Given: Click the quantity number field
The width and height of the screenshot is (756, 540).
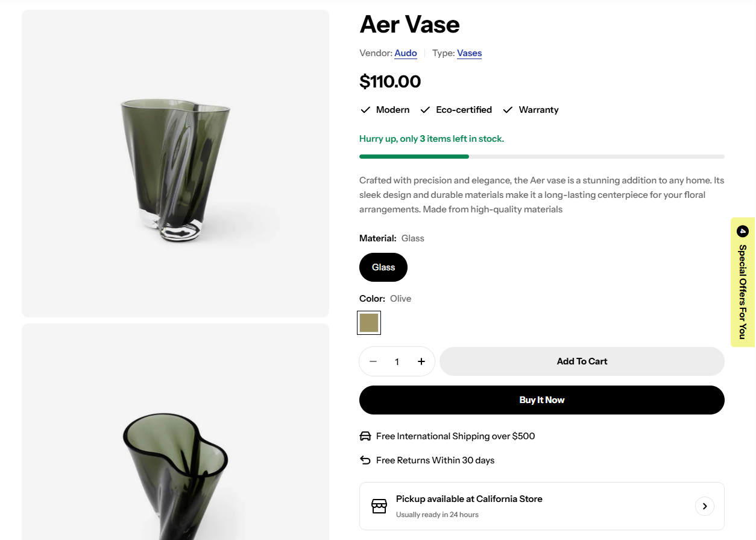Looking at the screenshot, I should 397,361.
